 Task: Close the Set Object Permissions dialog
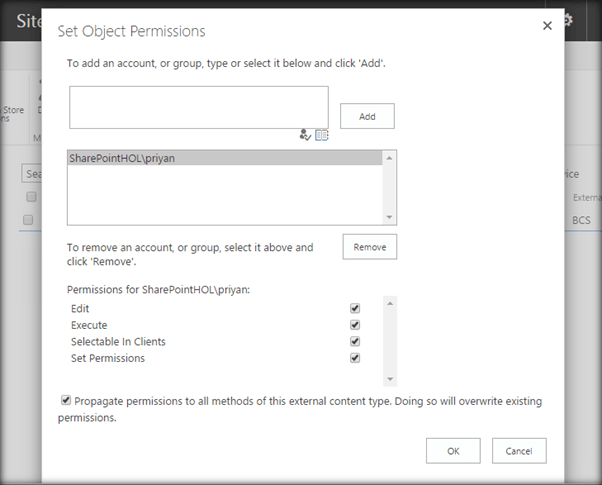pos(547,26)
